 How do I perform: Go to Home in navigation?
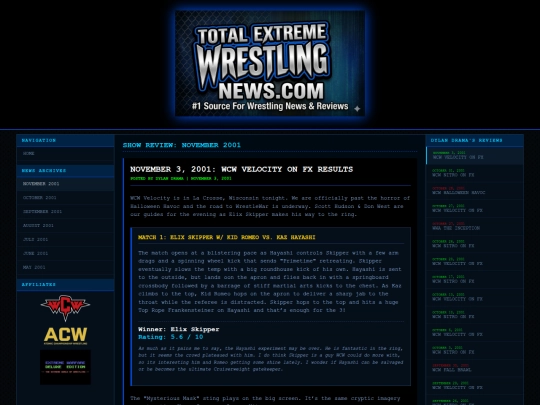tap(65, 154)
